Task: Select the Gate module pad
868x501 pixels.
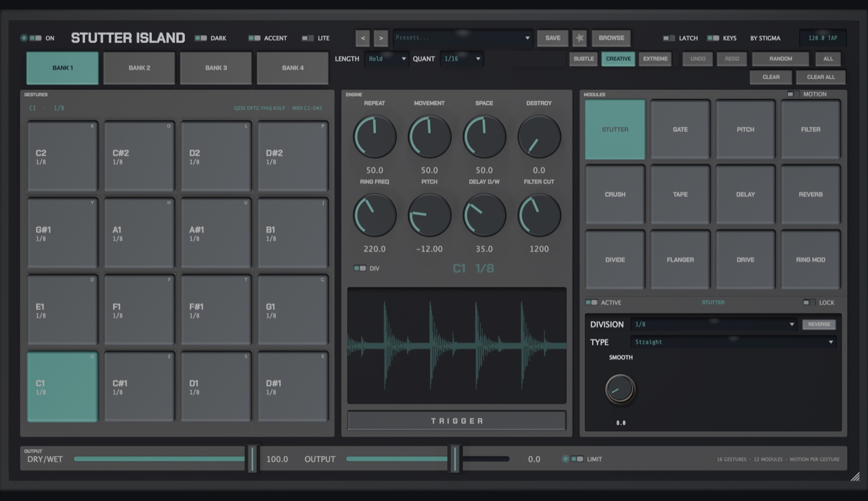Action: 680,129
